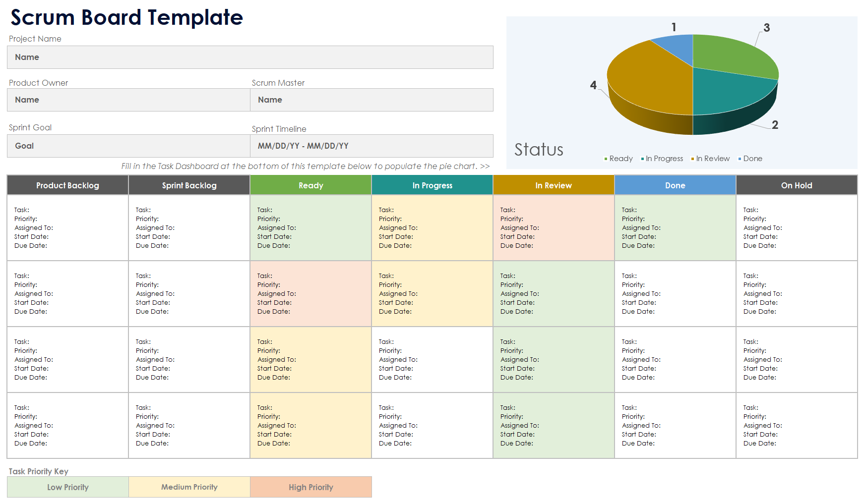865x504 pixels.
Task: Select the Medium Priority key swatch
Action: pos(189,487)
